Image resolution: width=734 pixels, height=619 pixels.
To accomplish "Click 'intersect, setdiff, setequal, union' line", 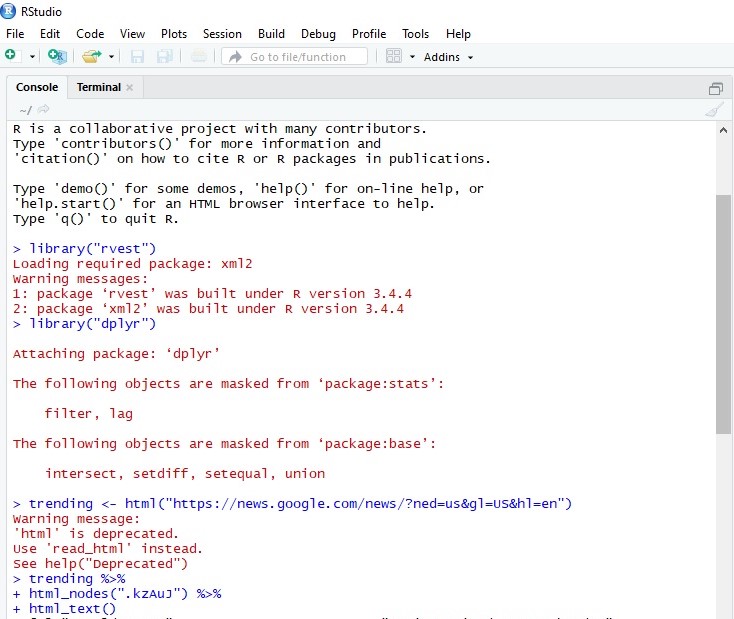I will pyautogui.click(x=185, y=474).
